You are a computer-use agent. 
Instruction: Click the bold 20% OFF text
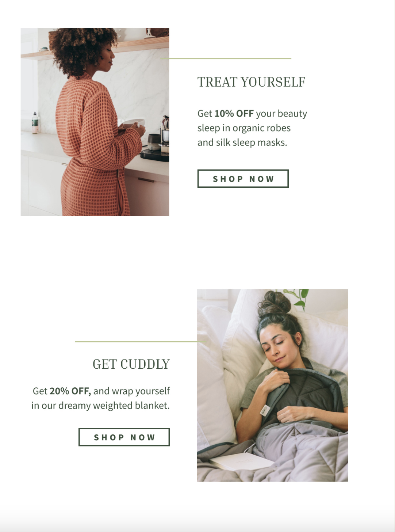click(70, 391)
